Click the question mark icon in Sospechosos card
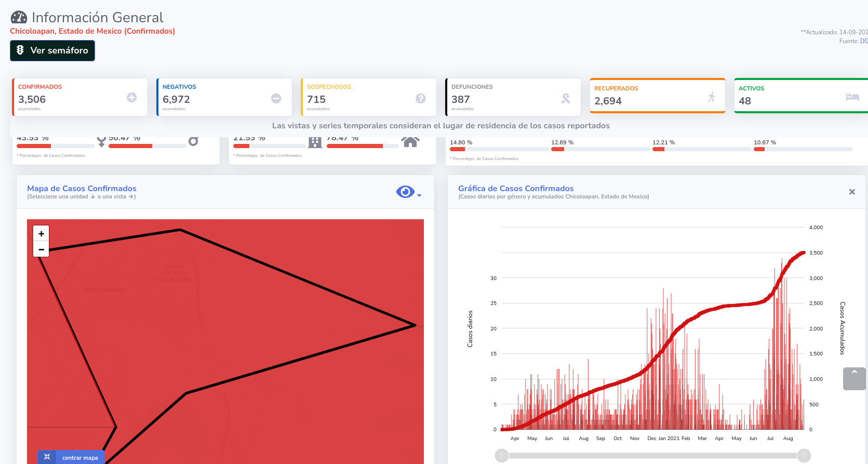This screenshot has height=464, width=868. point(421,98)
